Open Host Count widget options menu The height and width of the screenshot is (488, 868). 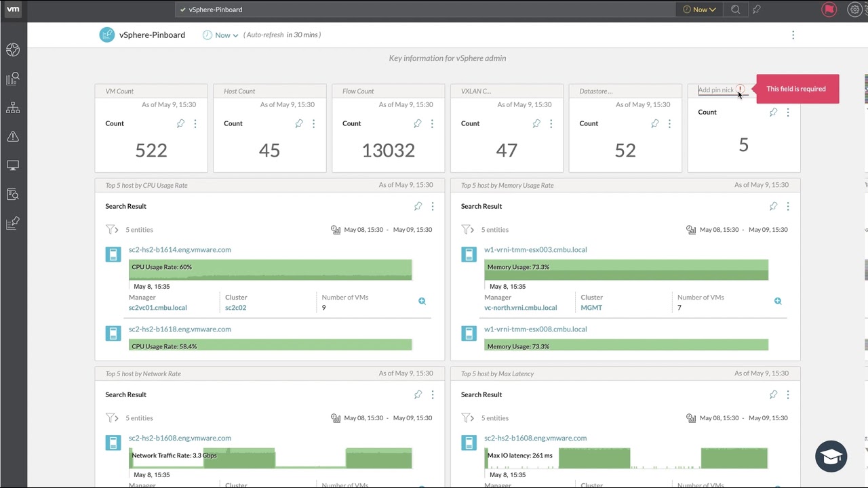[x=313, y=123]
